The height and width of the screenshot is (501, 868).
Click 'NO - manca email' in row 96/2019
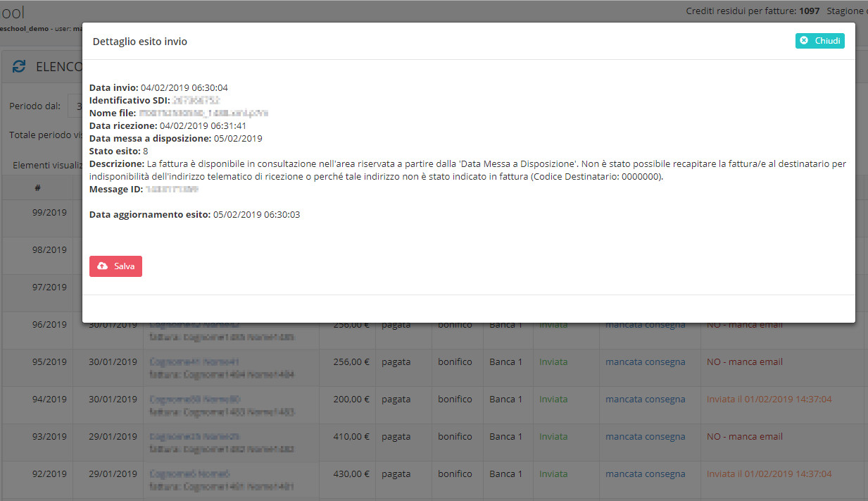(x=745, y=325)
